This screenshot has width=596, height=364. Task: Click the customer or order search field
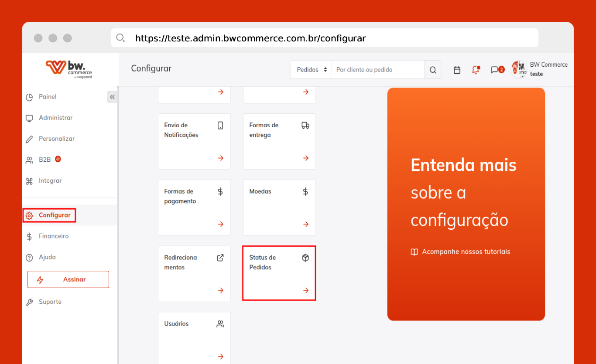(377, 70)
